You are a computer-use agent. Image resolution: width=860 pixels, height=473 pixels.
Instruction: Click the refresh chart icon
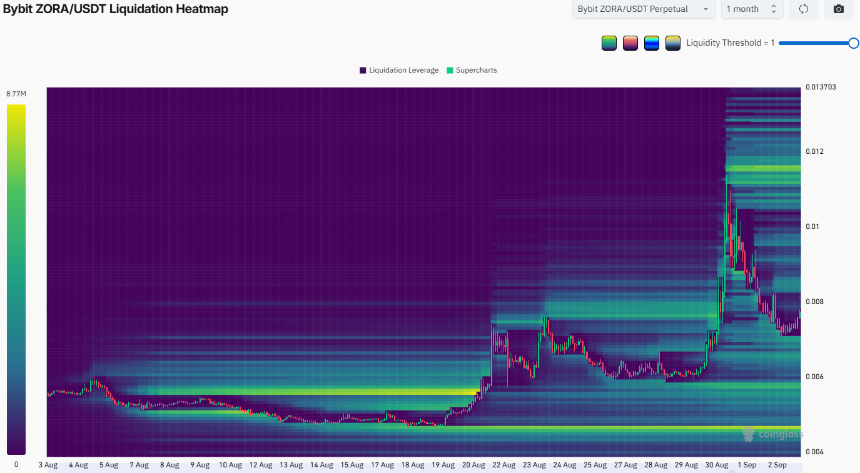(x=804, y=9)
